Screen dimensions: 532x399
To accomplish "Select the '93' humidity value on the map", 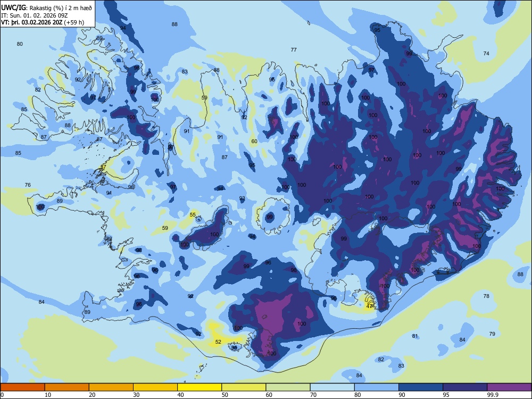I will pyautogui.click(x=242, y=198).
